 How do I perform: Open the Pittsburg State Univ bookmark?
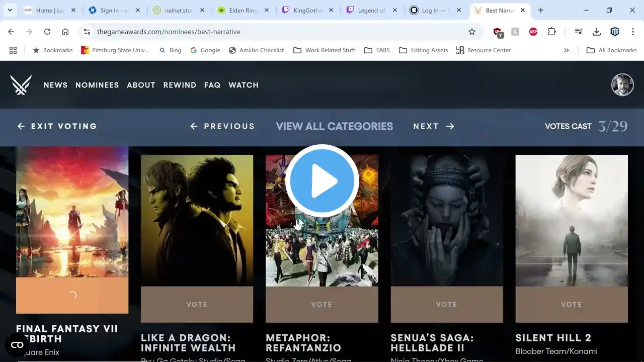pos(115,50)
